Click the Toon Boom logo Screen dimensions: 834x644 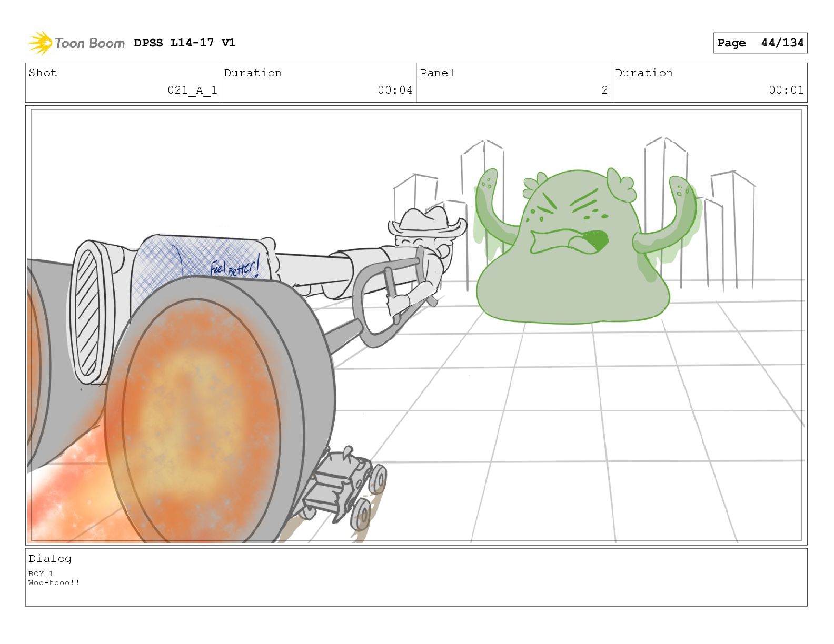coord(76,43)
